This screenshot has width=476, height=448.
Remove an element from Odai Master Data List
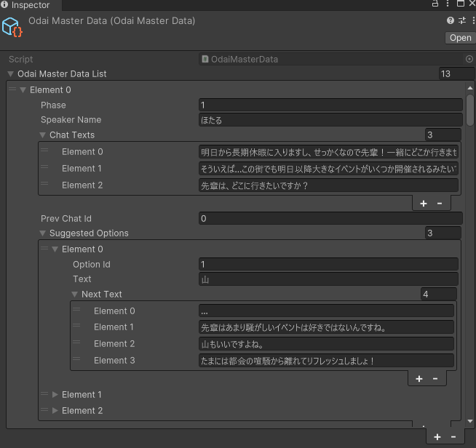[453, 437]
